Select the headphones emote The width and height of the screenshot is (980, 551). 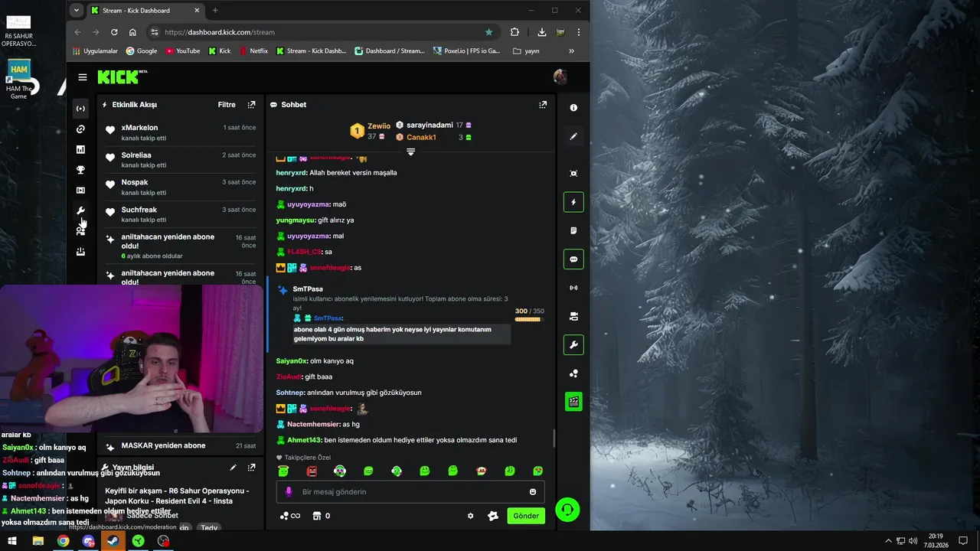tap(340, 471)
